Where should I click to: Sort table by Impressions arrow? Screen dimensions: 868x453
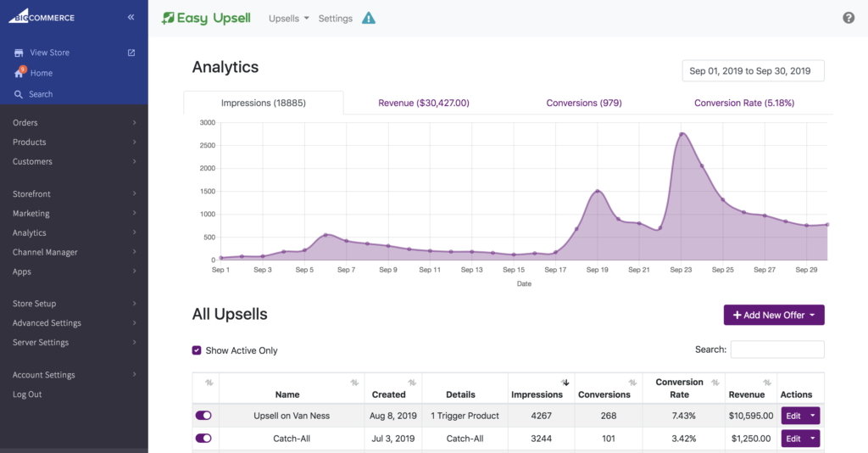point(565,383)
